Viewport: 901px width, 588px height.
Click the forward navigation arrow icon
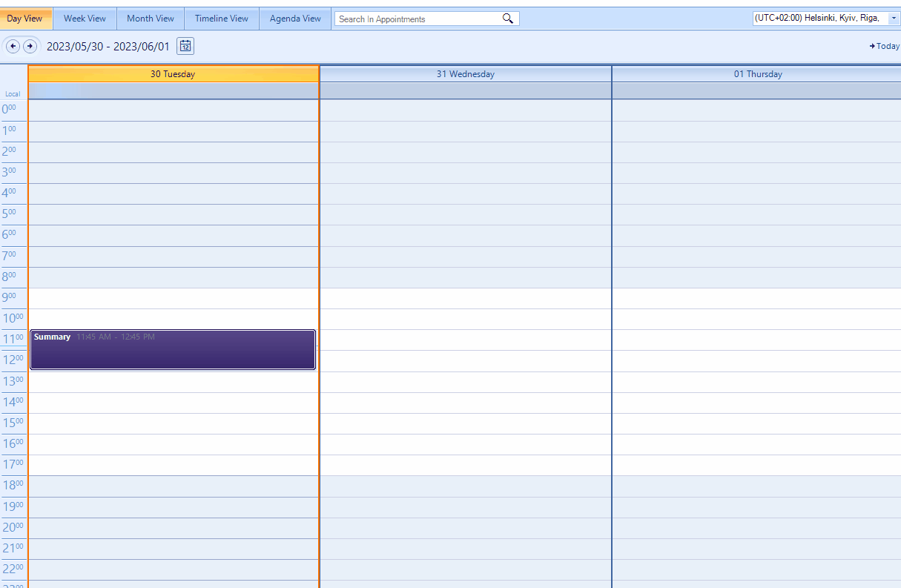click(30, 46)
